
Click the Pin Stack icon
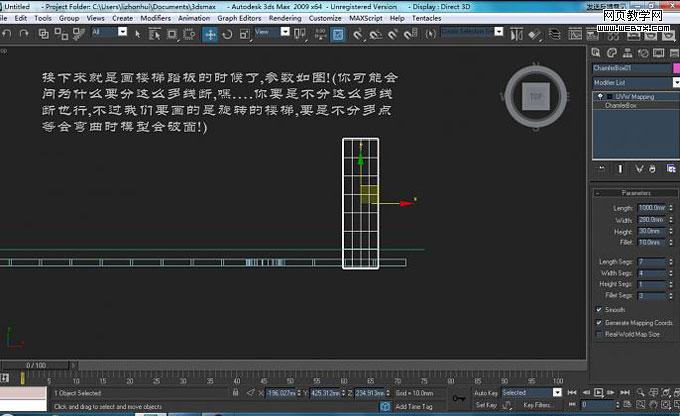click(x=602, y=169)
